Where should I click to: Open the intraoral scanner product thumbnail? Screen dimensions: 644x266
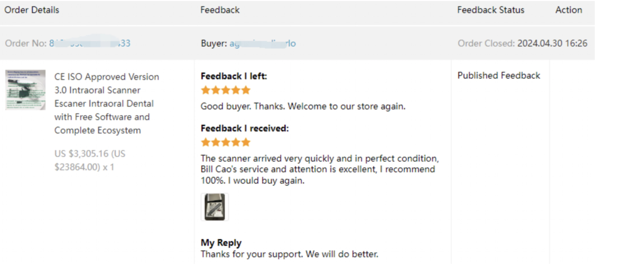(x=25, y=90)
